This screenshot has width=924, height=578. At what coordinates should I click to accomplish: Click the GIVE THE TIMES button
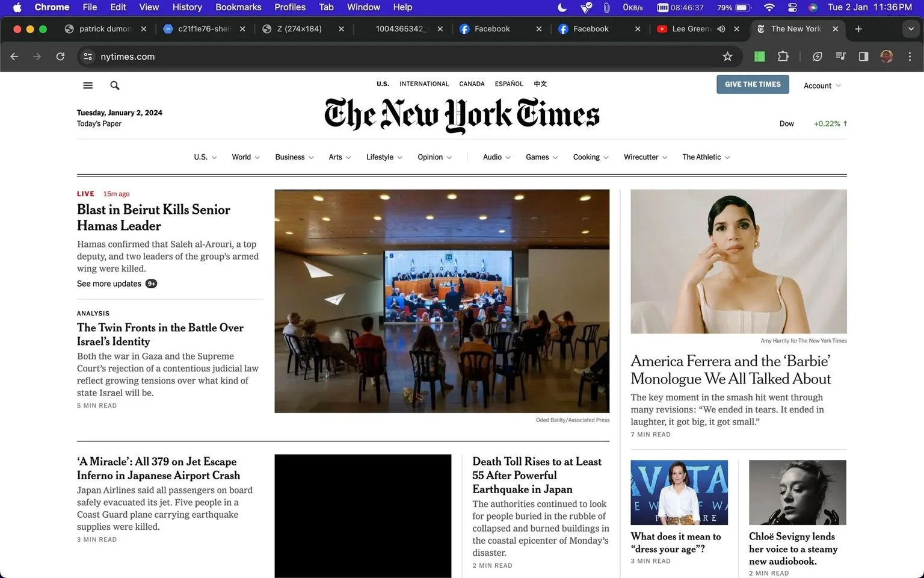(753, 84)
